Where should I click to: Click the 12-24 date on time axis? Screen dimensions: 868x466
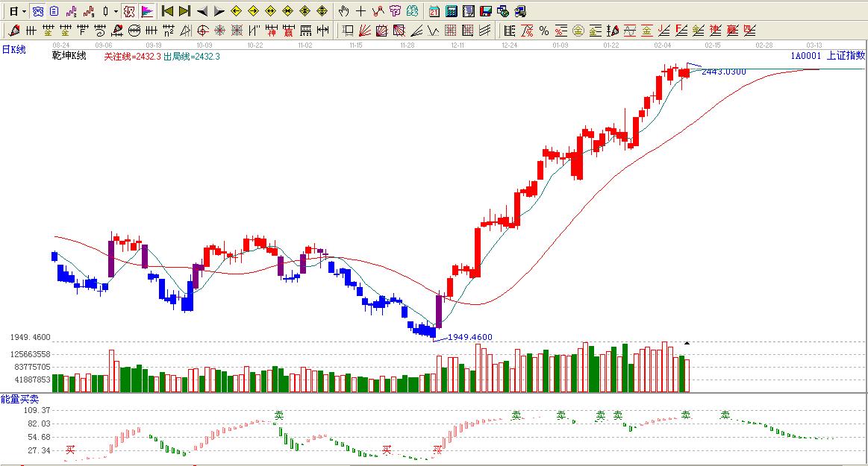click(x=510, y=45)
